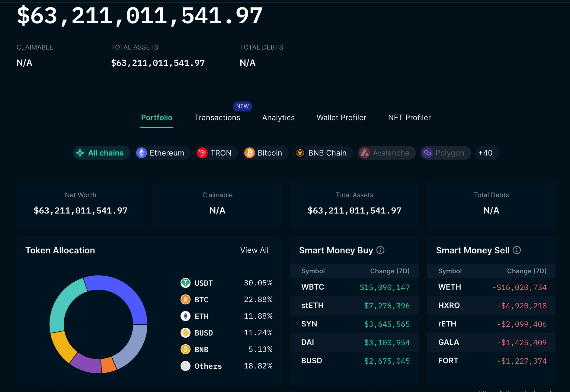Image resolution: width=570 pixels, height=392 pixels.
Task: Select the All chains filter
Action: tap(101, 153)
